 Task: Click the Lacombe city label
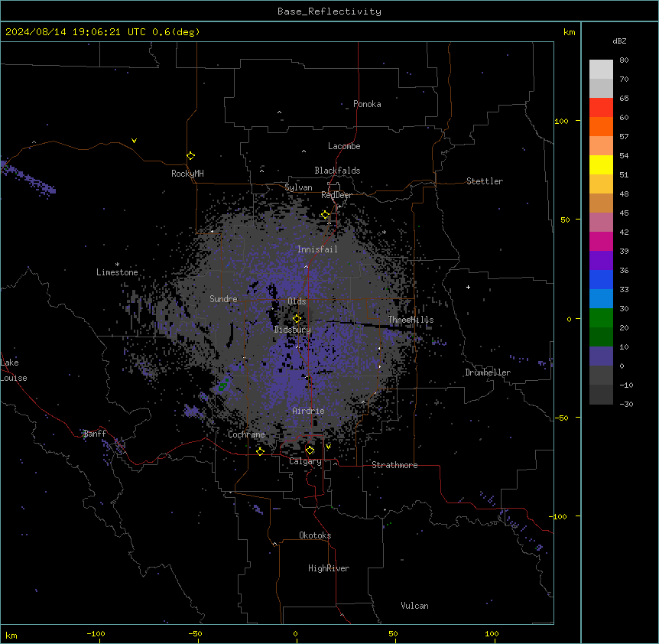344,146
